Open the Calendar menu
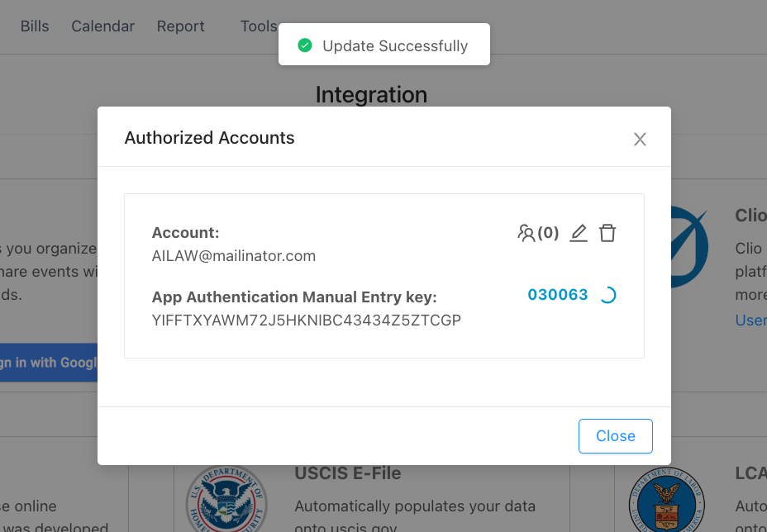The image size is (767, 532). point(102,26)
